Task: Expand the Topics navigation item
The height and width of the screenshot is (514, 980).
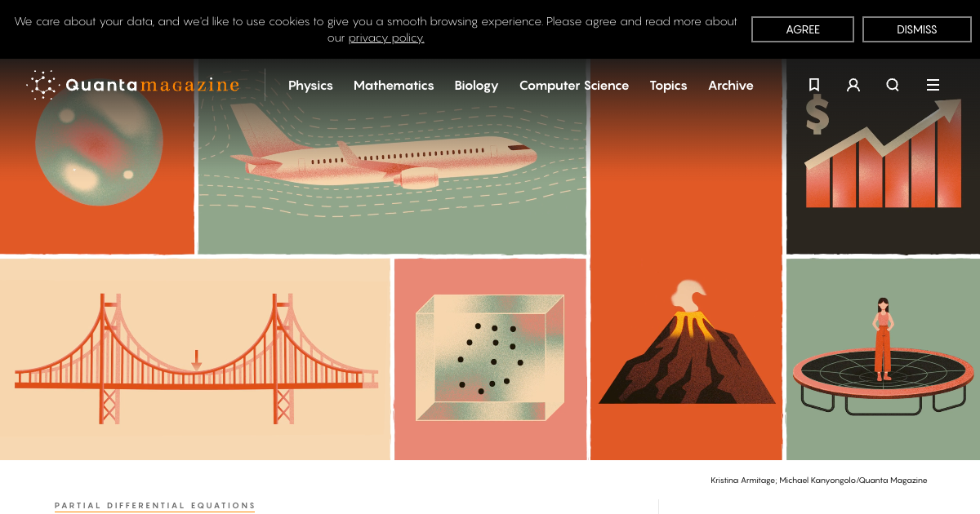Action: (x=668, y=85)
